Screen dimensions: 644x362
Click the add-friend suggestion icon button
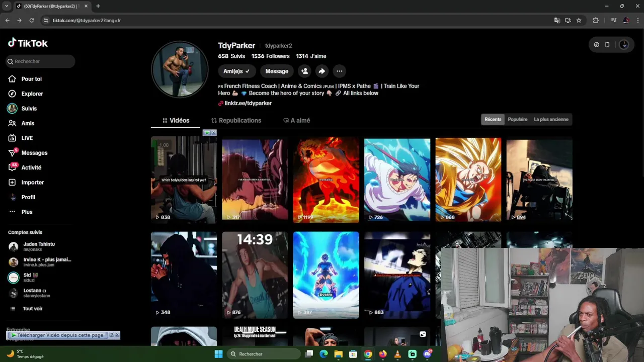pos(304,71)
